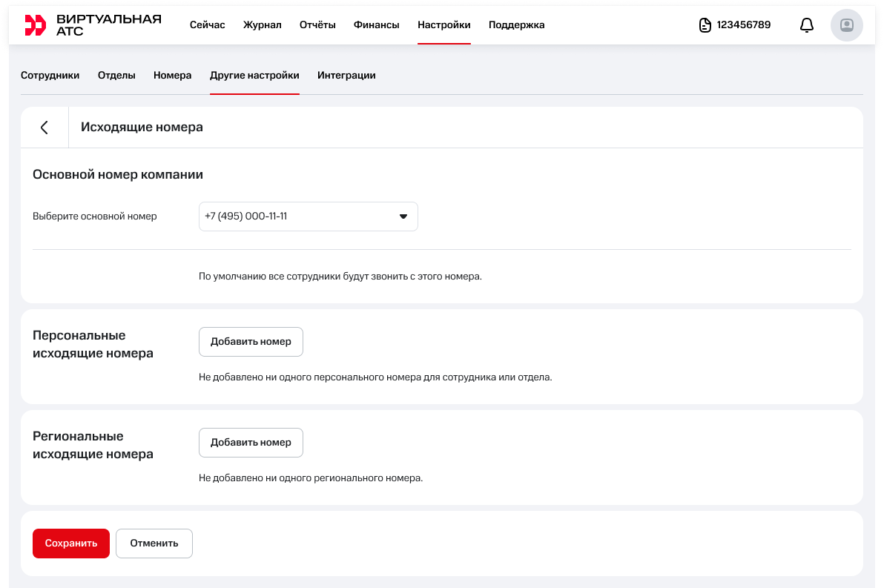
Task: Click the Виртуальная АТС logo
Action: pyautogui.click(x=92, y=24)
